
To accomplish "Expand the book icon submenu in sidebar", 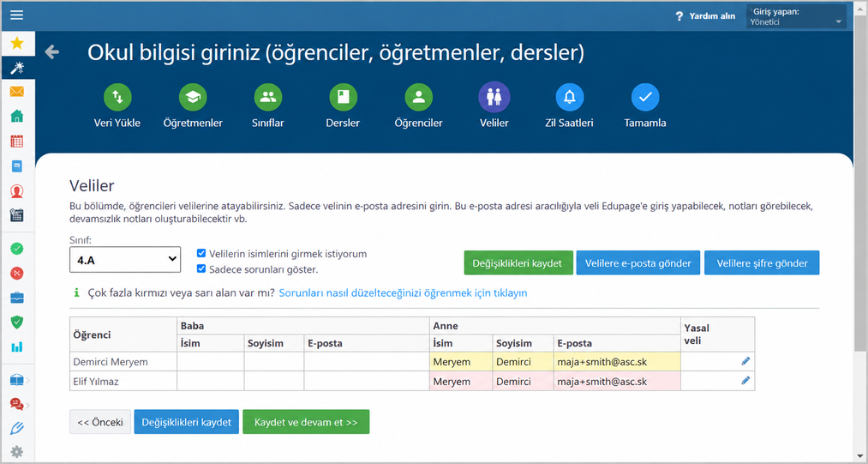I will point(17,380).
